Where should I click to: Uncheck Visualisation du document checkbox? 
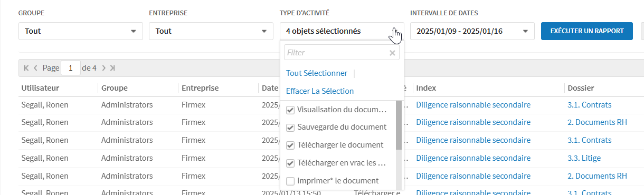click(290, 110)
